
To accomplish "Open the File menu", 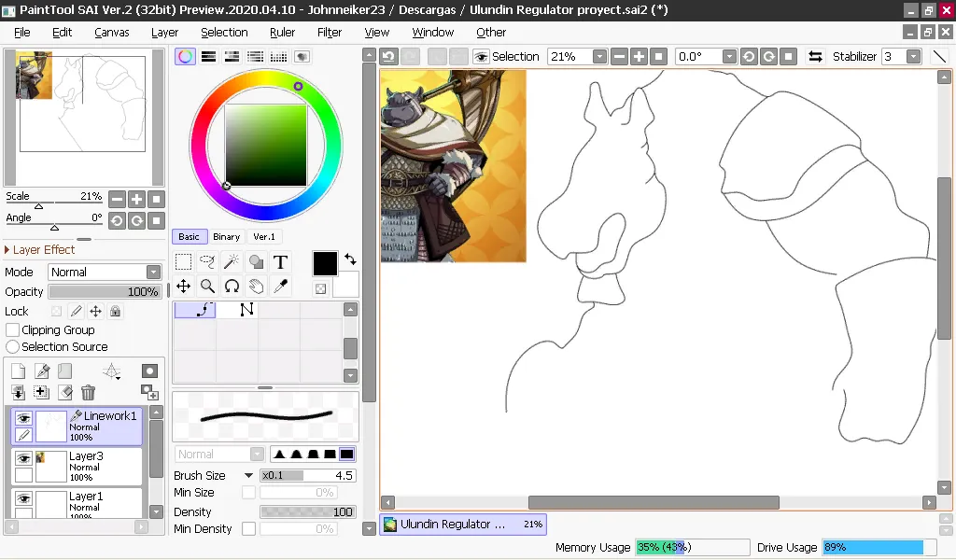I will (22, 33).
